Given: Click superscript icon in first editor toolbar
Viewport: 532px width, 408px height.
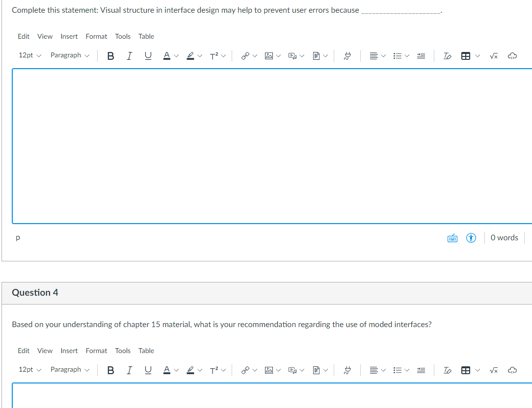Looking at the screenshot, I should click(214, 56).
